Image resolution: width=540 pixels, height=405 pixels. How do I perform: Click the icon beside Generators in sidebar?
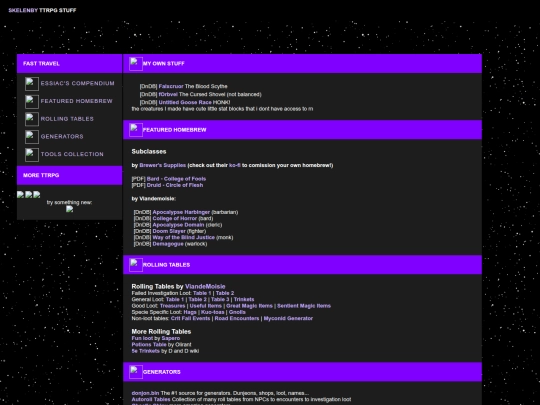pyautogui.click(x=32, y=137)
